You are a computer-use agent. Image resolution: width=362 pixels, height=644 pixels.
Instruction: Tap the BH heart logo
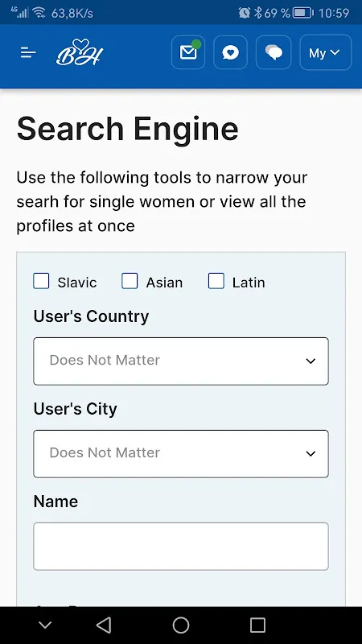pos(80,52)
